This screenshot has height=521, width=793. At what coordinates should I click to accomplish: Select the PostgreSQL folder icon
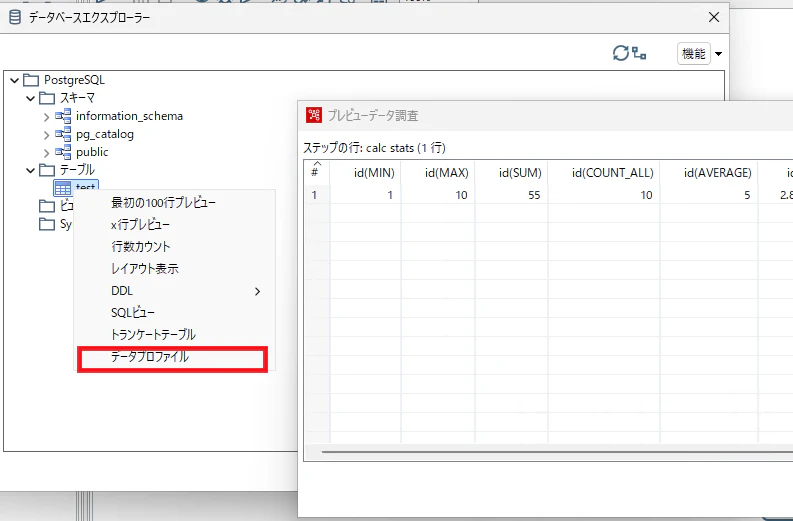click(31, 80)
